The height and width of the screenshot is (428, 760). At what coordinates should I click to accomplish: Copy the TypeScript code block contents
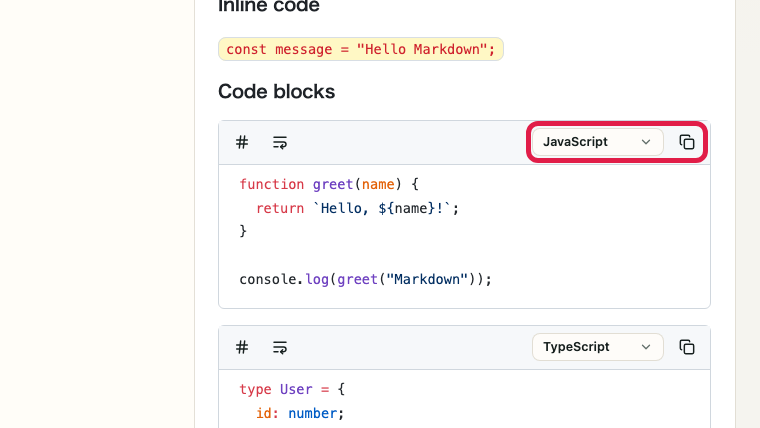(x=687, y=347)
